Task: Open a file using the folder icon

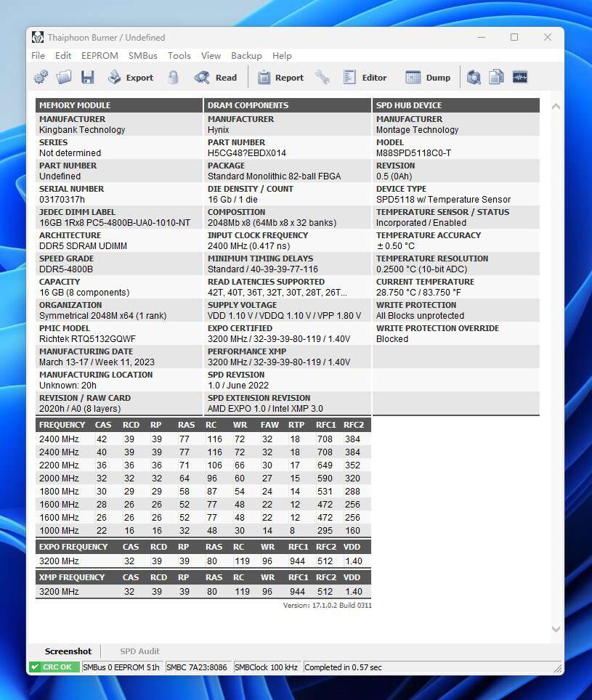Action: 64,78
